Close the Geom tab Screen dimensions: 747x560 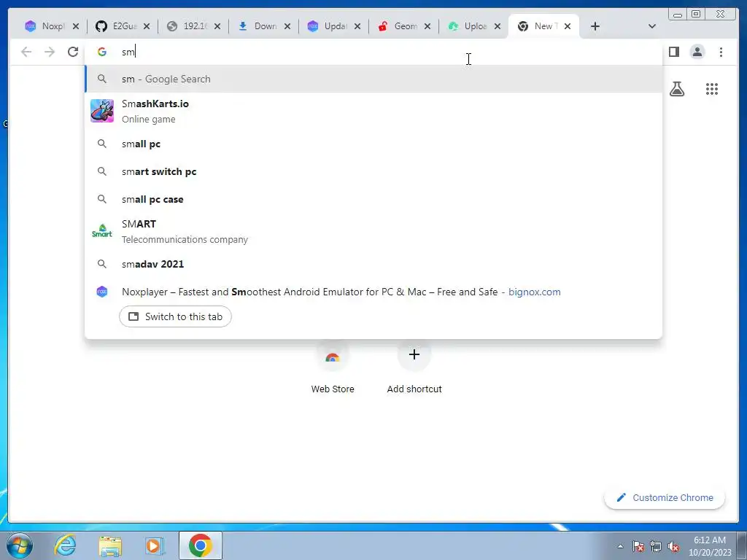[x=427, y=26]
